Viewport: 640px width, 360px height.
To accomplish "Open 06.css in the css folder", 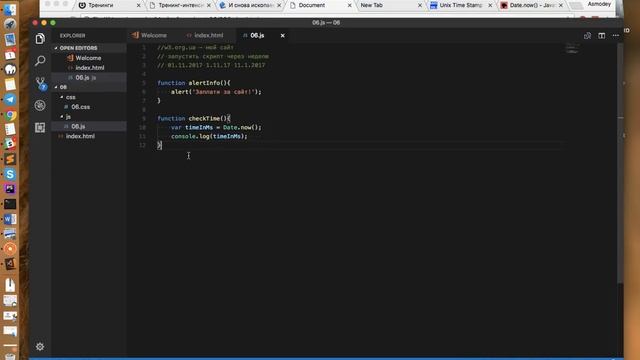I will click(x=89, y=107).
